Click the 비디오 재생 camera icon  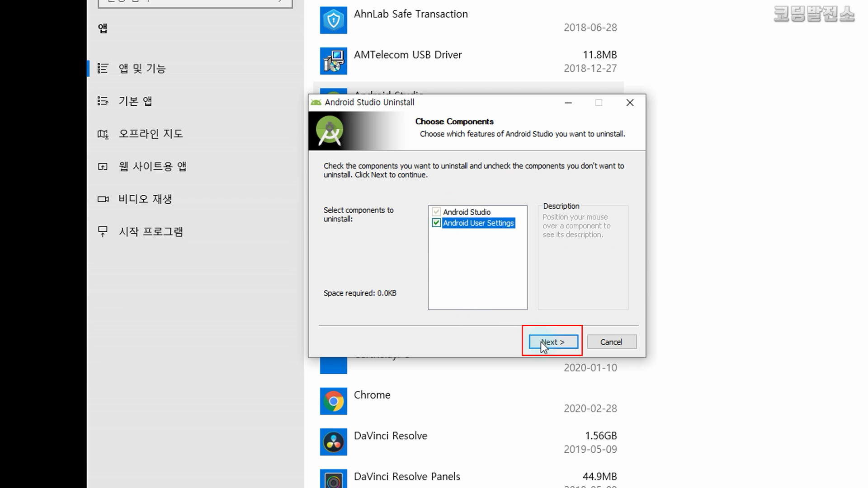pyautogui.click(x=103, y=199)
